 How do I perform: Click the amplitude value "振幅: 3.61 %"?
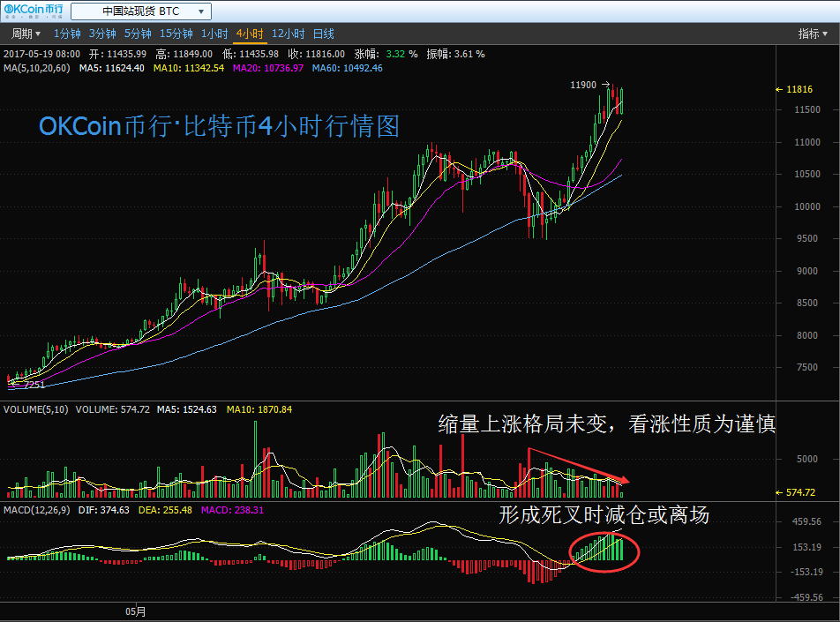(x=455, y=54)
